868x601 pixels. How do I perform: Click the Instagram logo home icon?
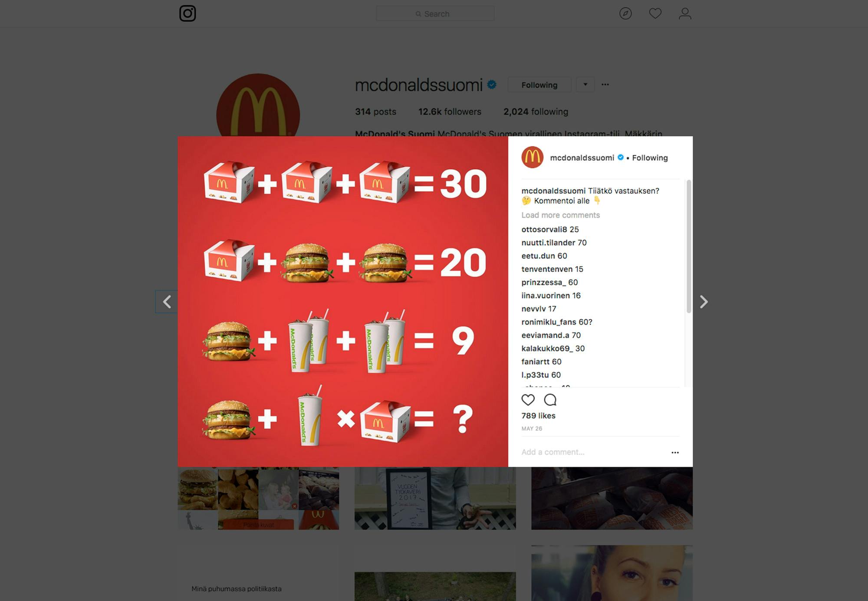(x=187, y=13)
